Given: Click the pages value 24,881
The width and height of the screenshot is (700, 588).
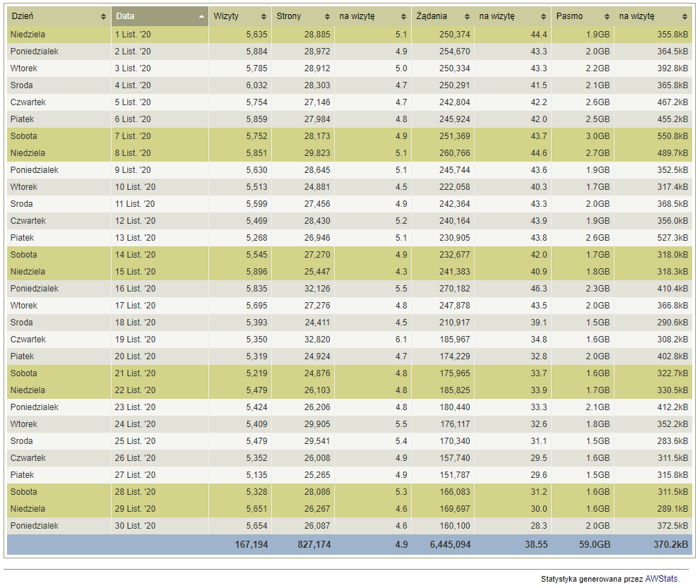Looking at the screenshot, I should click(317, 187).
